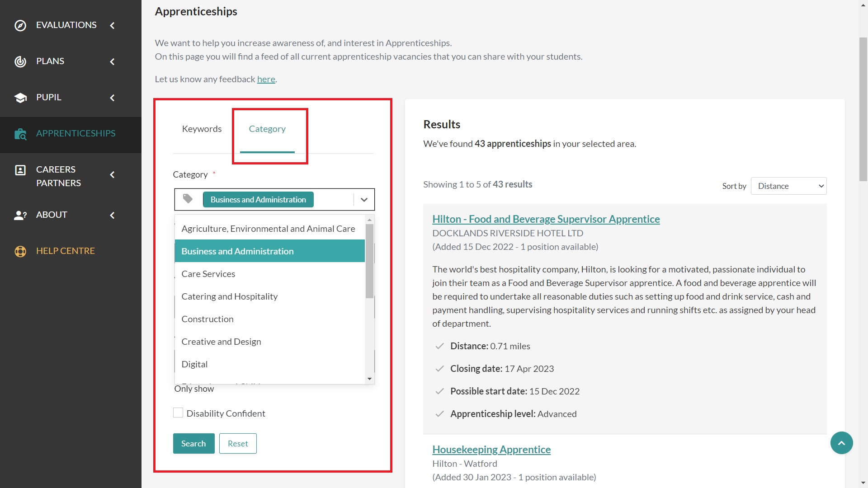Click the Pupil graduation cap icon
The image size is (868, 488).
(x=20, y=98)
